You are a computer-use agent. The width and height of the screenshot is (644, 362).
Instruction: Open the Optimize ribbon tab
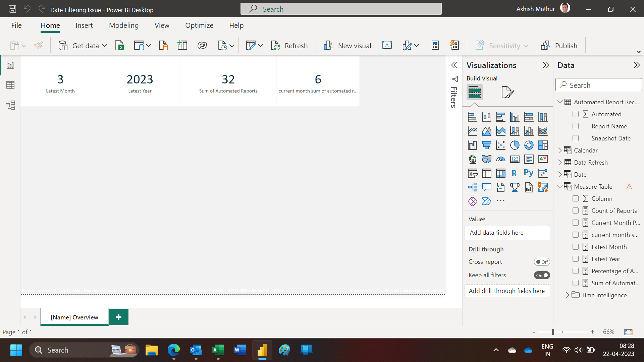(199, 25)
